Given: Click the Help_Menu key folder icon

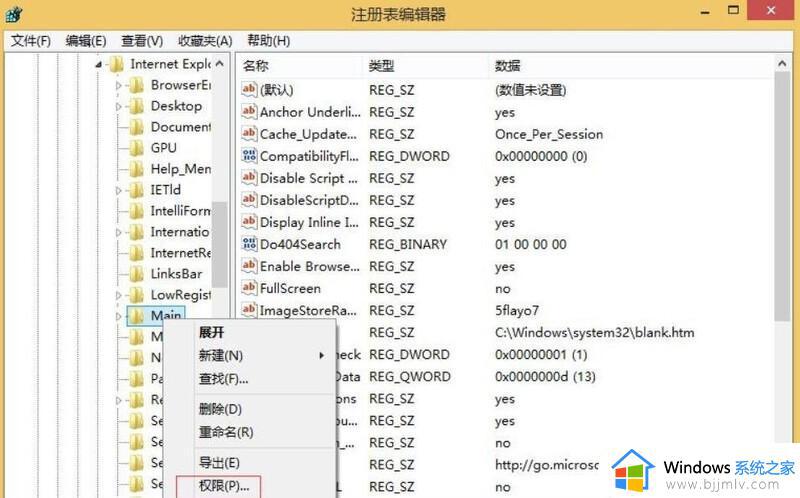Looking at the screenshot, I should pyautogui.click(x=136, y=169).
